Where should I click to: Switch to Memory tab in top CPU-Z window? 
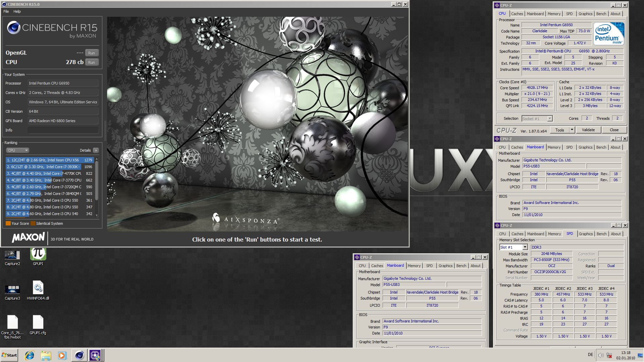pos(554,14)
